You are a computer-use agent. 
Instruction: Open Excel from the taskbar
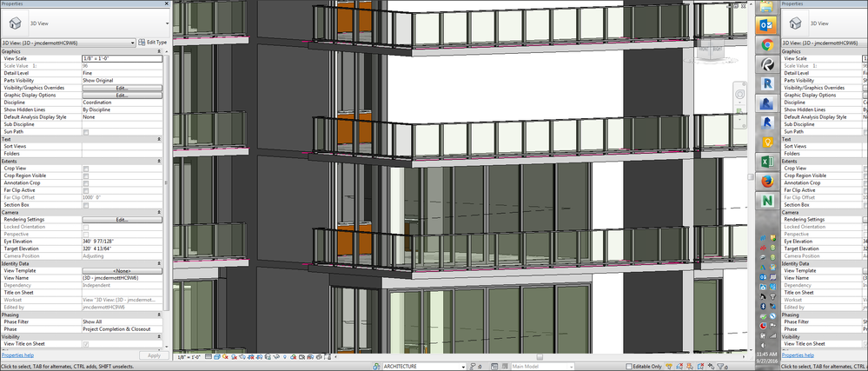pos(766,161)
